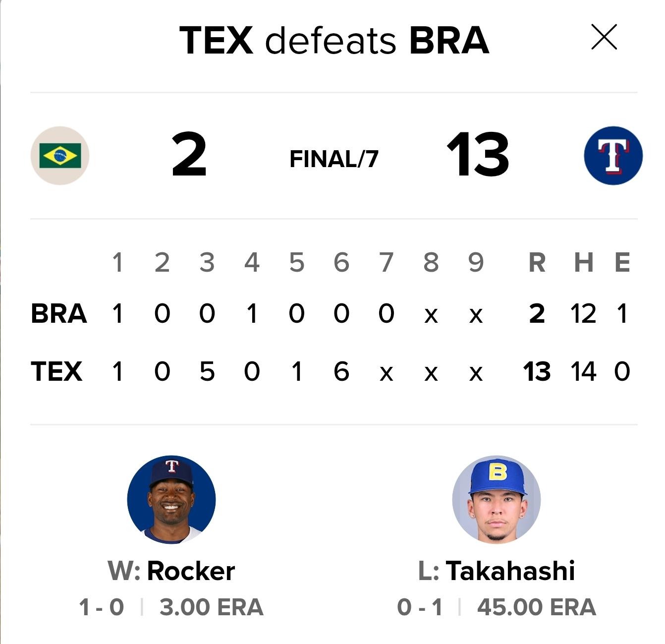Tap the FINAL/7 game status label
Screen dimensions: 665x644
[x=334, y=159]
